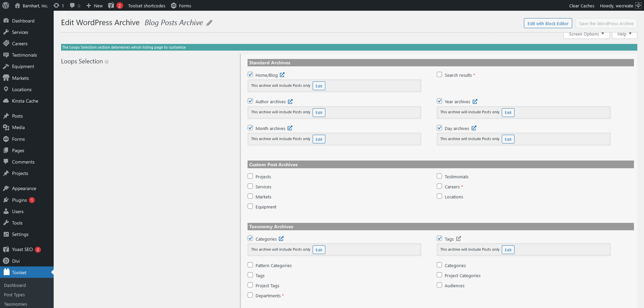This screenshot has width=644, height=308.
Task: Go to Post Types under Toolset
Action: pyautogui.click(x=14, y=295)
